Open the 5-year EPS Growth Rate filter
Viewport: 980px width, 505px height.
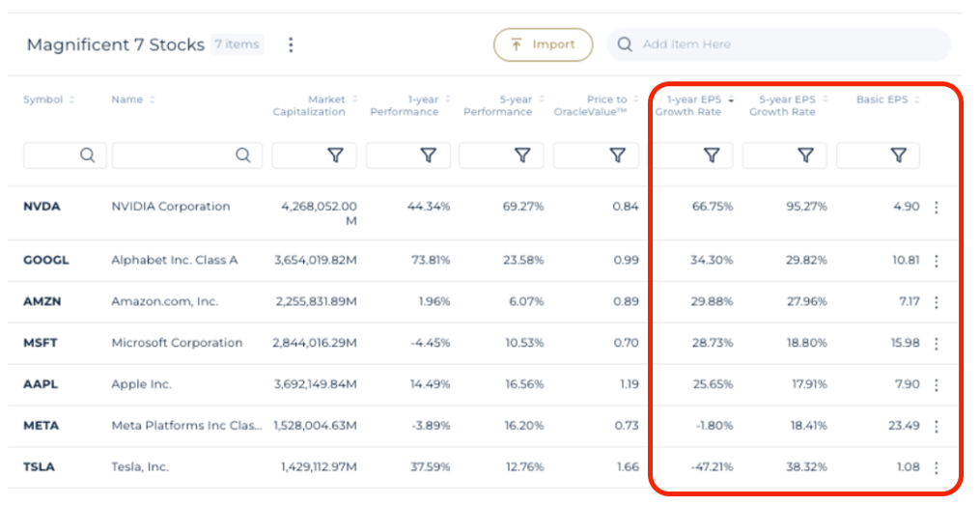pyautogui.click(x=805, y=155)
